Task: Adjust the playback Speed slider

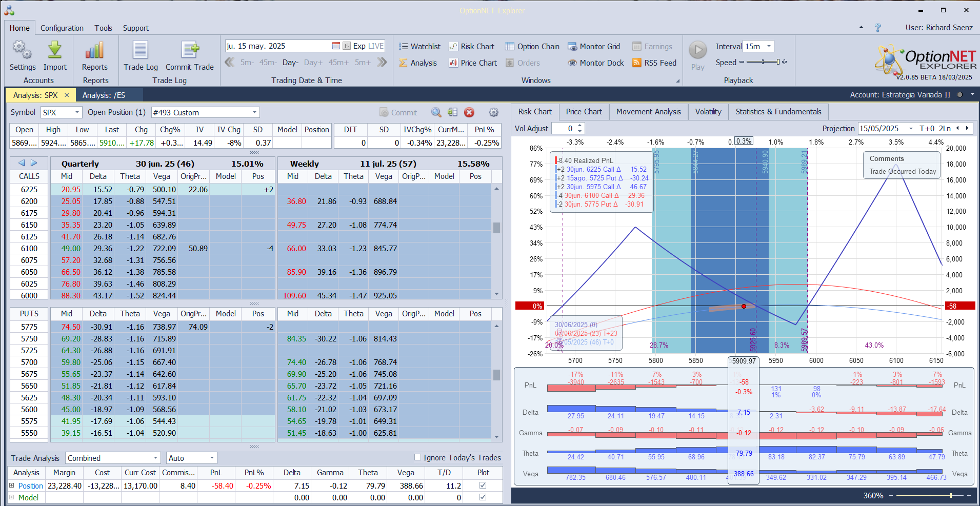Action: pos(763,62)
